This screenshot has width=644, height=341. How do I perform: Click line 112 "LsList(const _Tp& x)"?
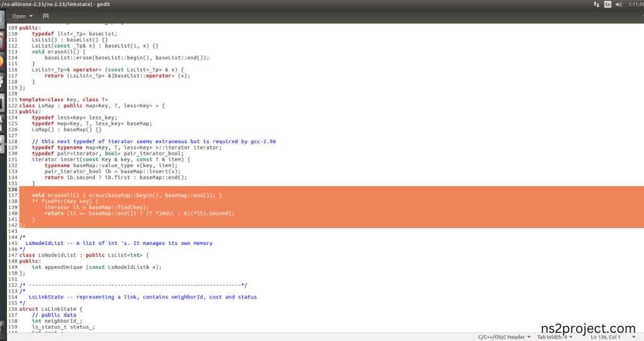point(64,46)
